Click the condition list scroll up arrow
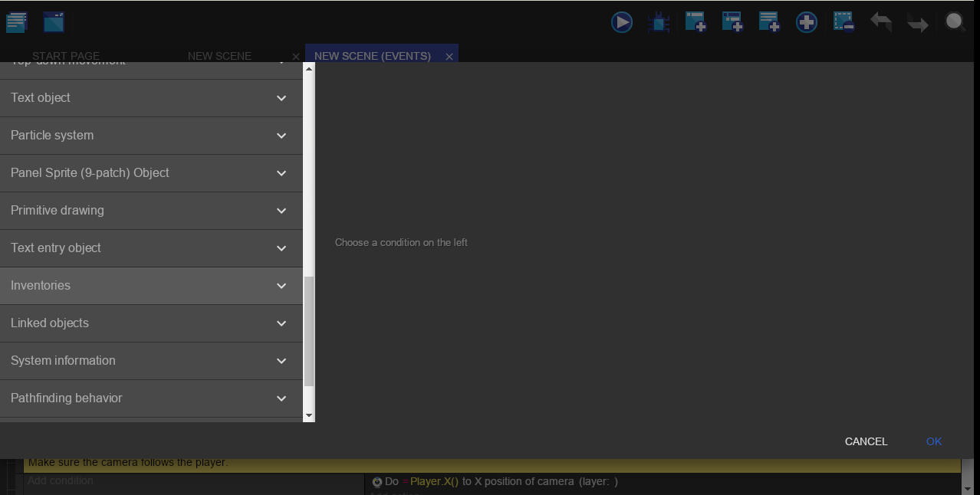 coord(309,69)
